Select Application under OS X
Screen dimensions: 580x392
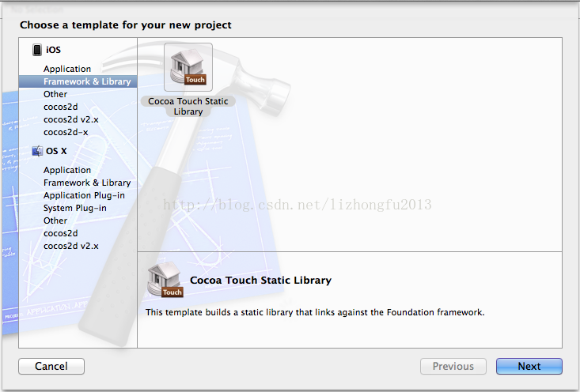click(x=67, y=170)
